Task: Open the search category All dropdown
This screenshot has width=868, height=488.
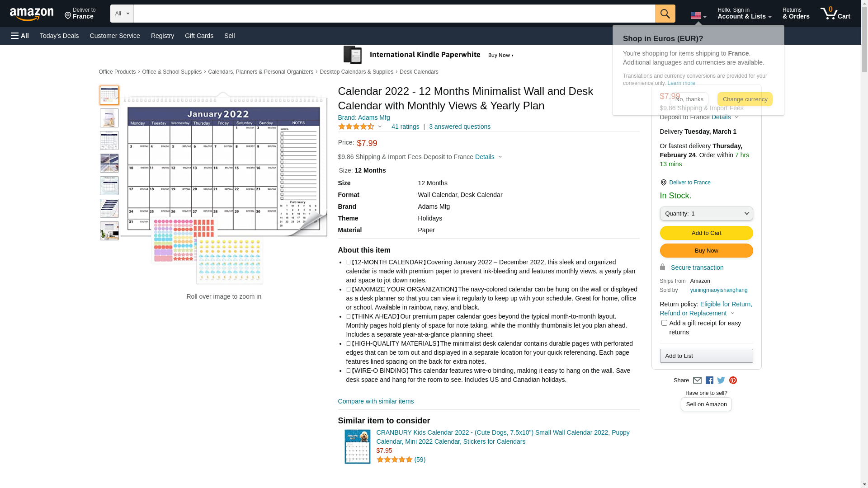Action: pos(122,14)
